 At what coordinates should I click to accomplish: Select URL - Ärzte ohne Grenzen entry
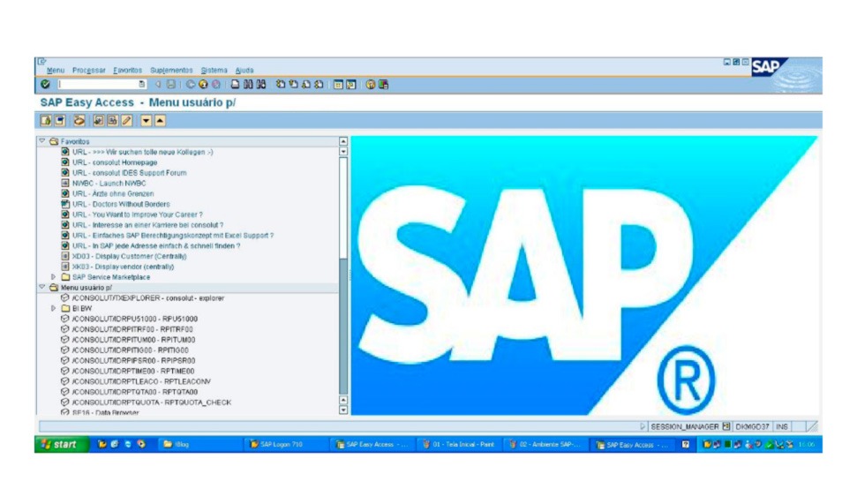point(113,193)
